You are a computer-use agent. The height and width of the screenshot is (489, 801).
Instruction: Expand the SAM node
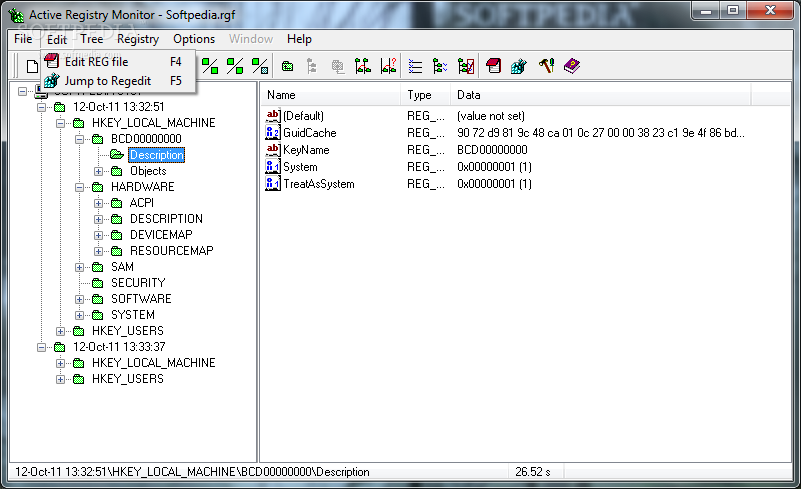[79, 267]
